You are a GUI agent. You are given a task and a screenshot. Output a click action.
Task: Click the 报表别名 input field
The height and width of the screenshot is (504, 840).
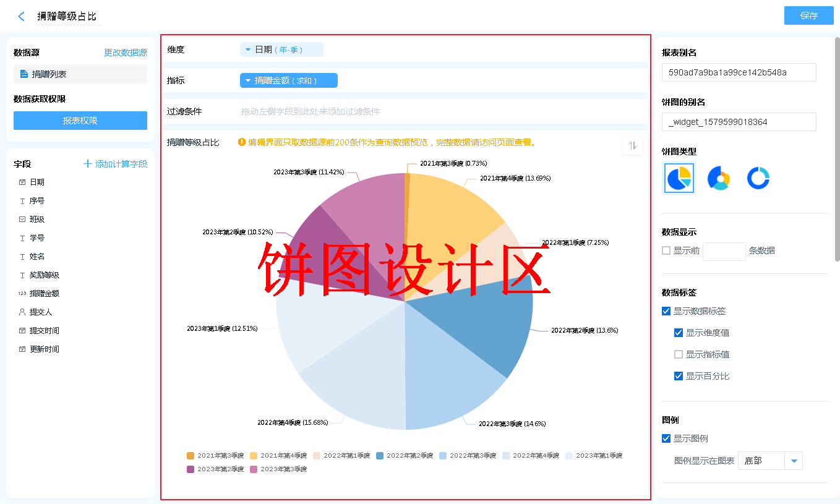[x=739, y=72]
